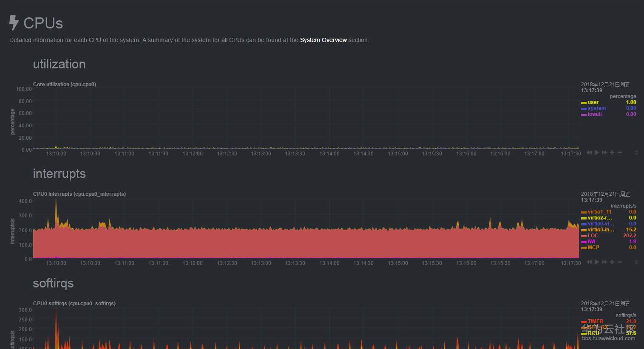Pan the CPU0 Interrupts chart left

(x=589, y=262)
